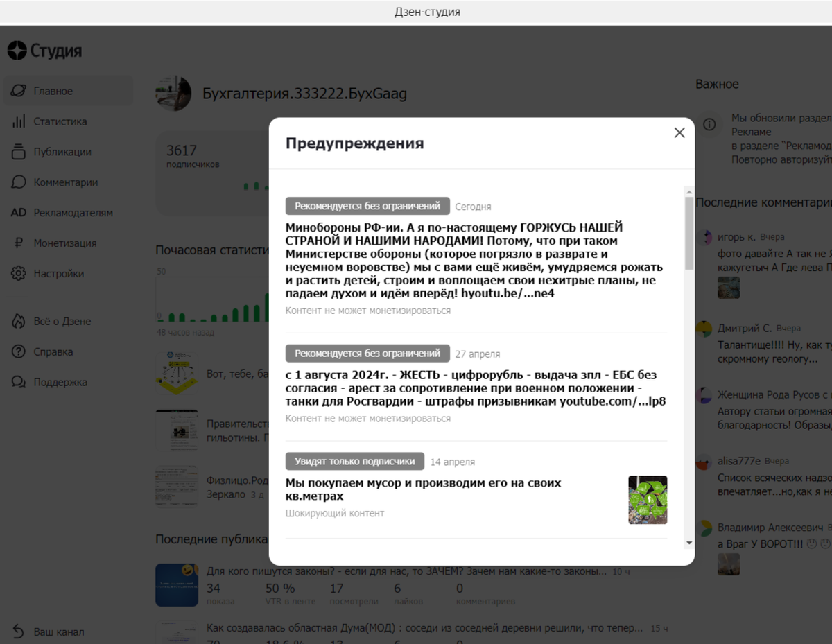Click Дмитрий С. commenter avatar

pos(704,329)
